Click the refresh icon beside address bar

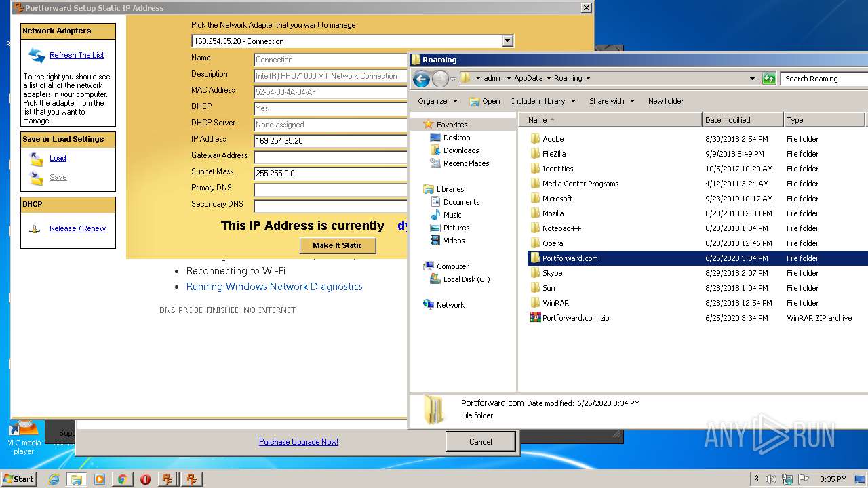[768, 79]
